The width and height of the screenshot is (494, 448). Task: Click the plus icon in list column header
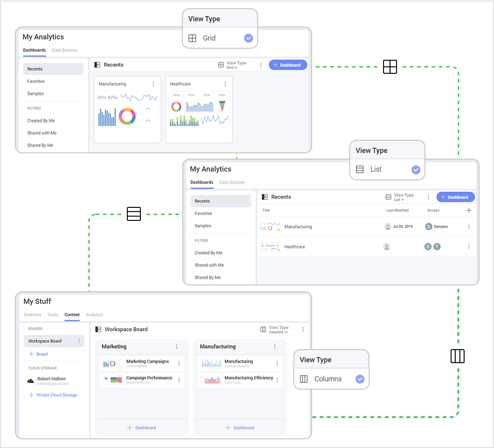pyautogui.click(x=468, y=210)
